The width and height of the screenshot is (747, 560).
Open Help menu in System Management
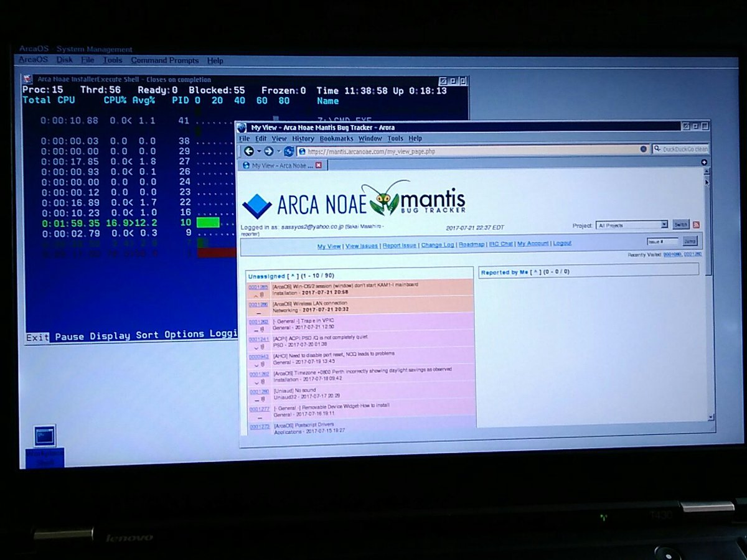215,60
